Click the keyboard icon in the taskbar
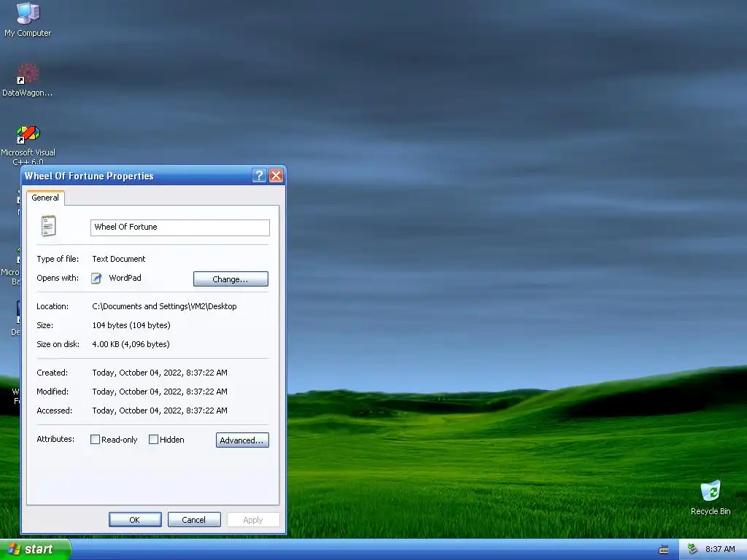This screenshot has width=747, height=560. coord(664,550)
